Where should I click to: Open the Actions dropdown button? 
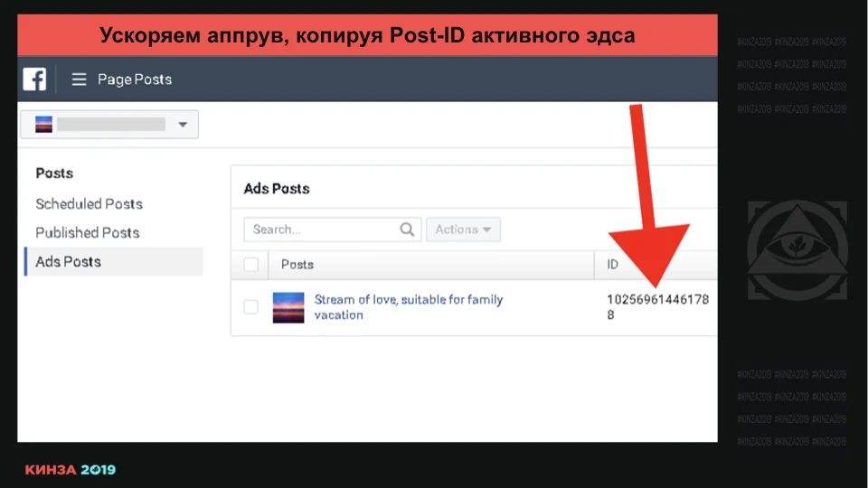(463, 230)
